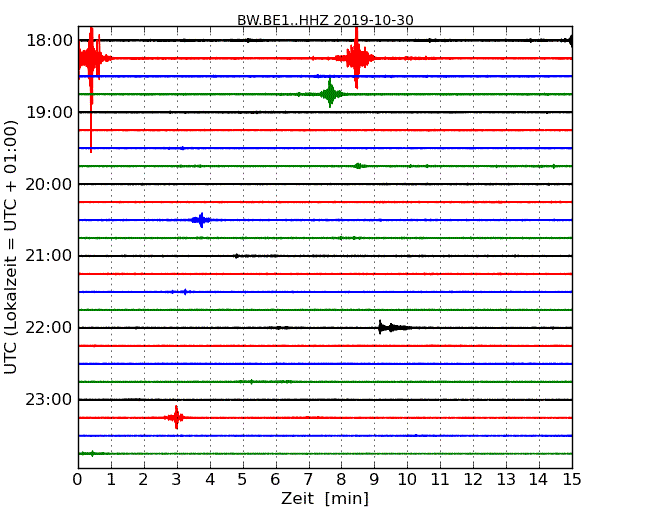Click the small green blip on the 23:45 trace near minute 0.5
650x520 pixels.
click(x=92, y=453)
